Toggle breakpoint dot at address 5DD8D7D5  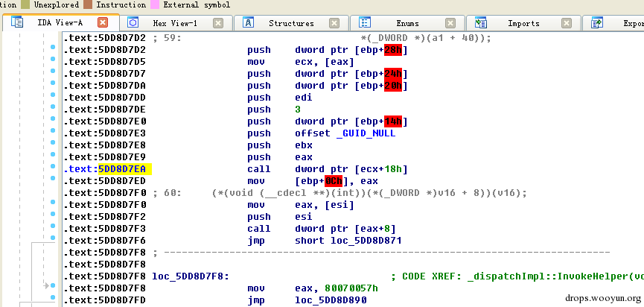(53, 59)
